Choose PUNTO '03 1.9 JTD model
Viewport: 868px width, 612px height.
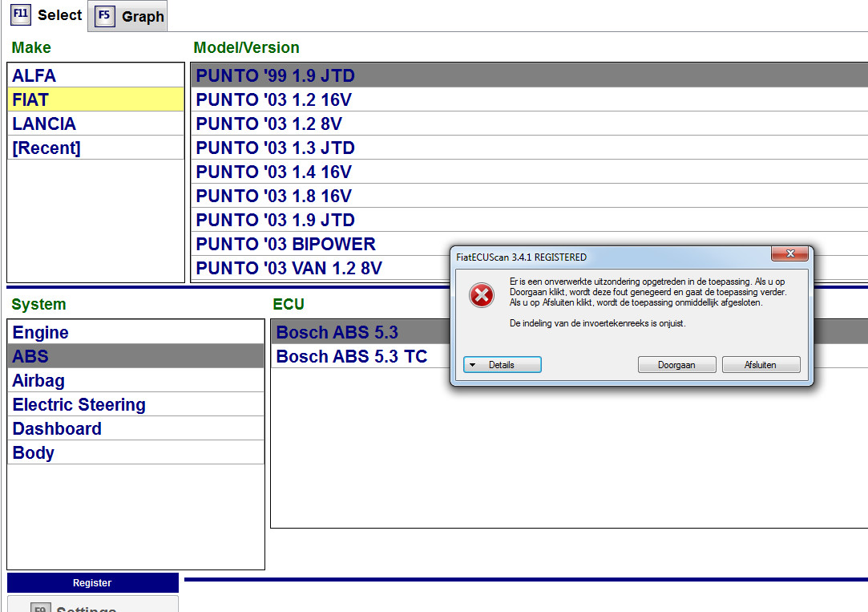529,220
